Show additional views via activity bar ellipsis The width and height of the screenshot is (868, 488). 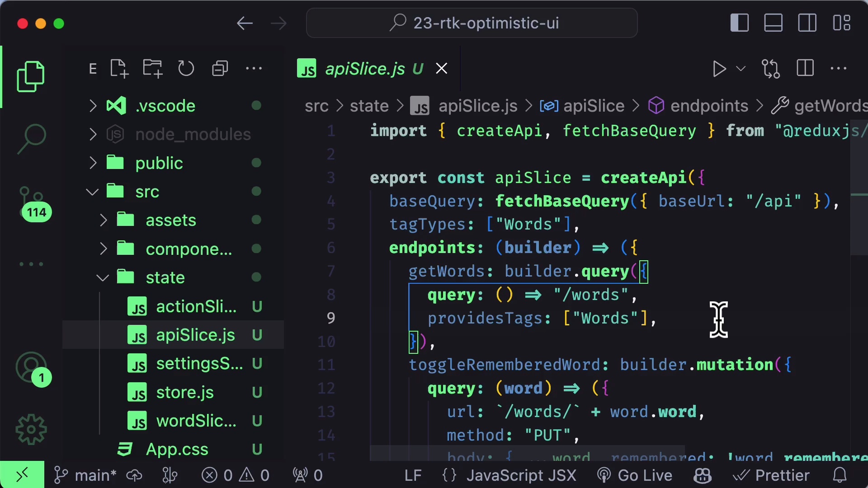click(31, 264)
